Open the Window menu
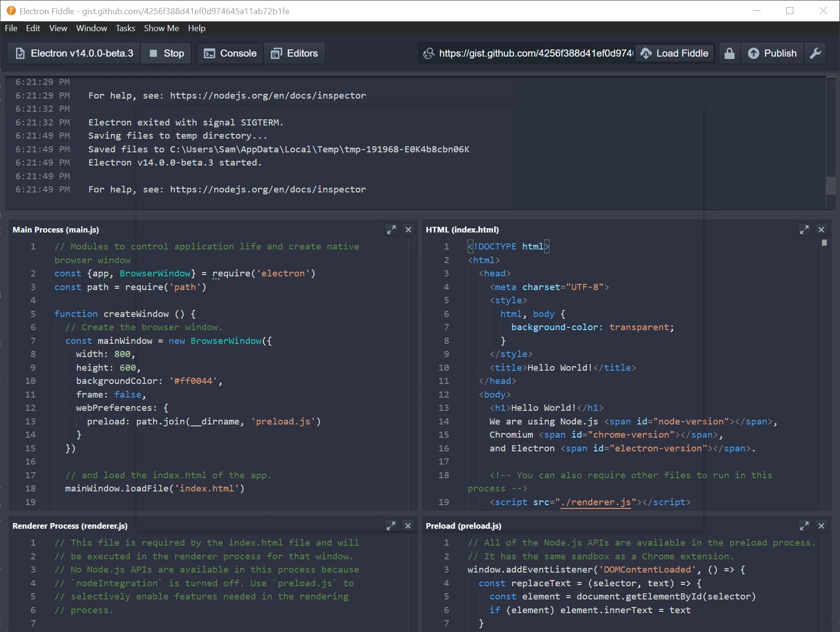 click(x=92, y=28)
